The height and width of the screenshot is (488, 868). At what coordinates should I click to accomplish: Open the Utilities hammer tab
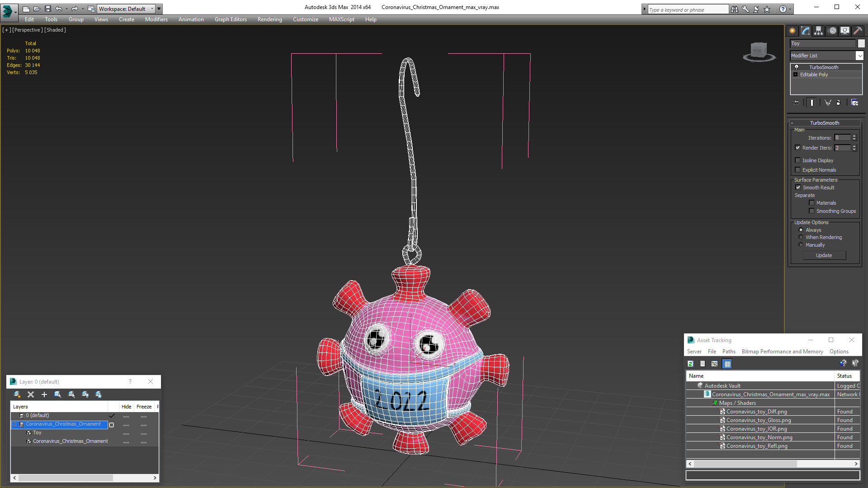point(858,31)
